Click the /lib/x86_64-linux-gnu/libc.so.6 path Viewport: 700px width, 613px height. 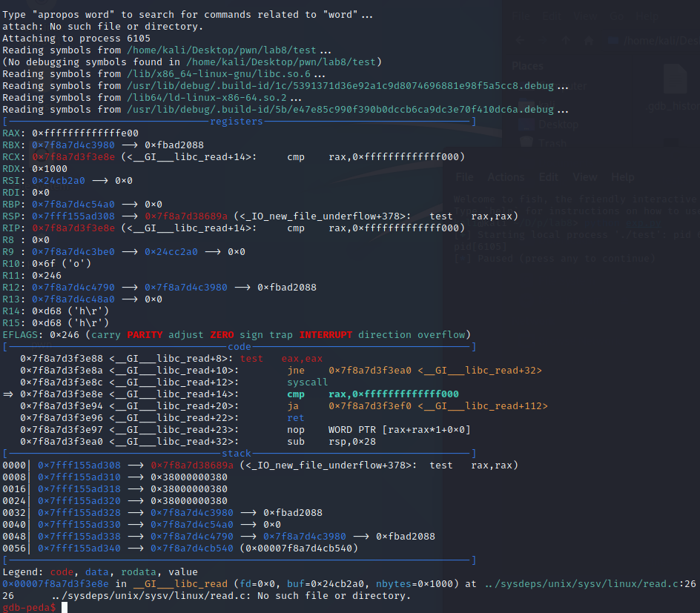click(219, 73)
